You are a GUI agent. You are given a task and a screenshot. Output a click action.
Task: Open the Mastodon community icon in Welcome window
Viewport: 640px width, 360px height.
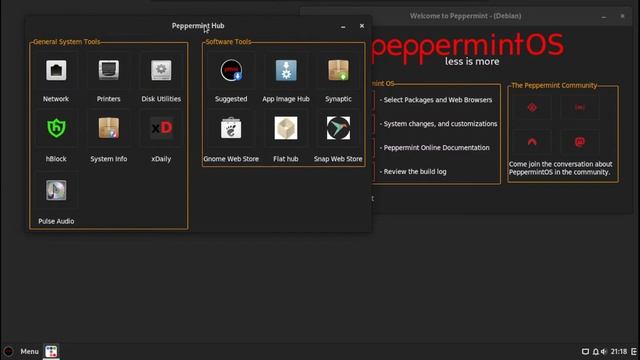(580, 142)
